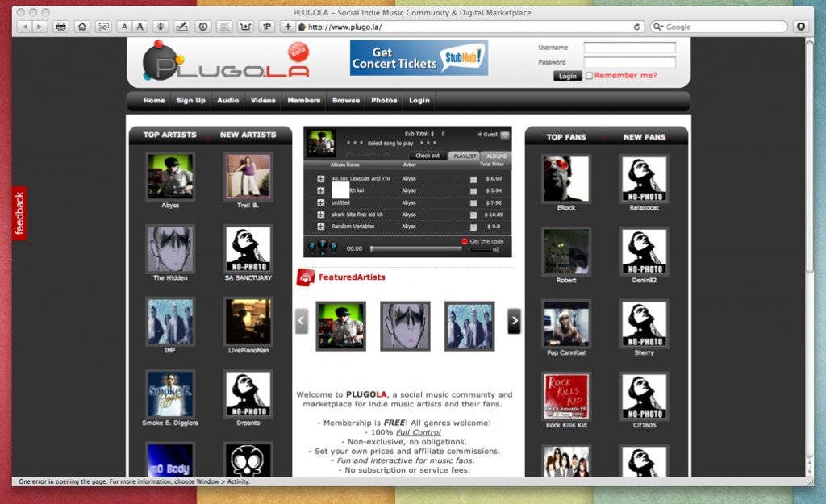Viewport: 826px width, 504px height.
Task: Click the Google search field
Action: pyautogui.click(x=719, y=27)
